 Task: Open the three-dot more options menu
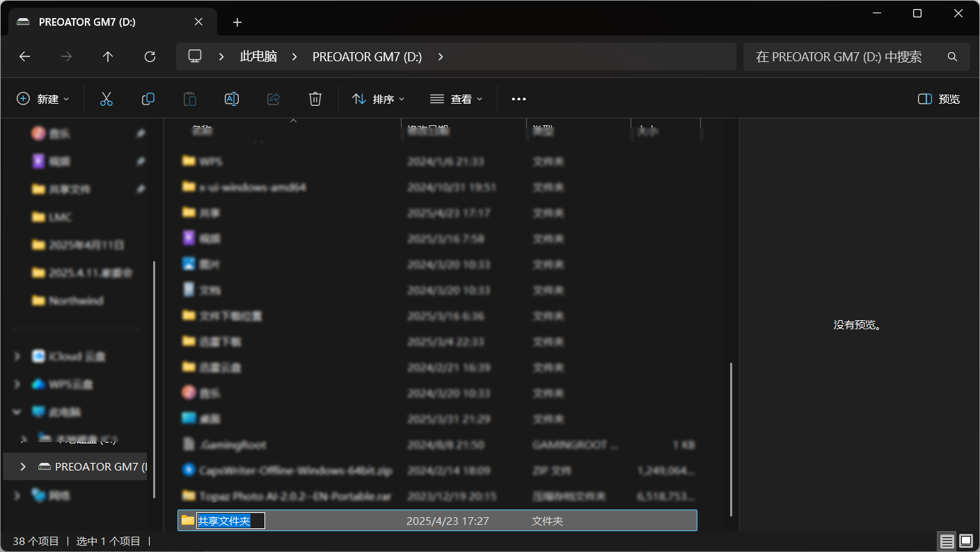pyautogui.click(x=519, y=99)
